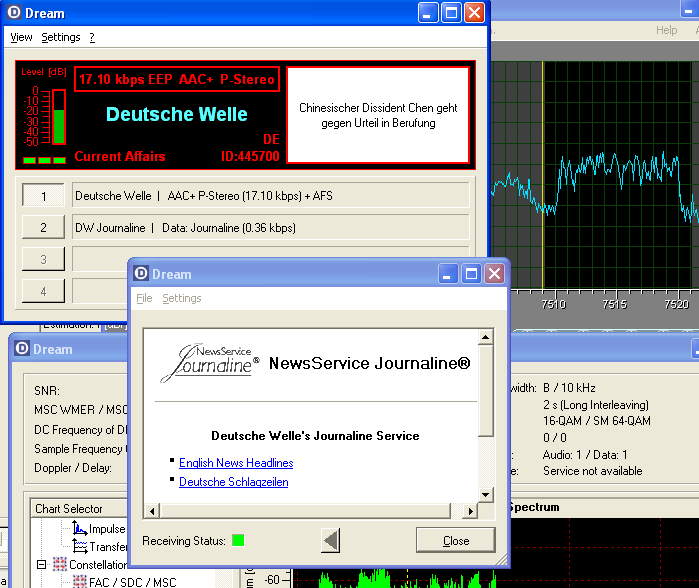Click scroll up arrow in Journaline viewer

coord(485,337)
